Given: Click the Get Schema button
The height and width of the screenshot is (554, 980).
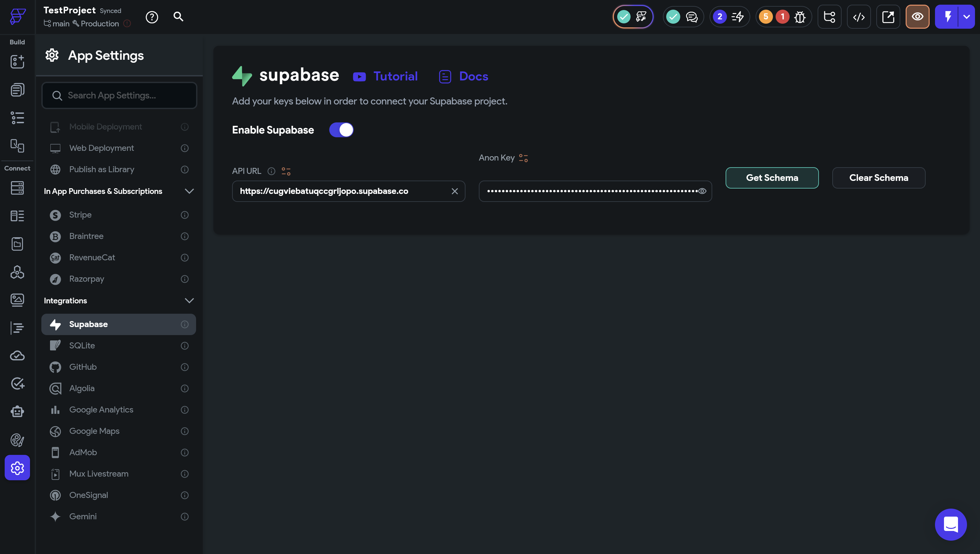Looking at the screenshot, I should point(772,178).
